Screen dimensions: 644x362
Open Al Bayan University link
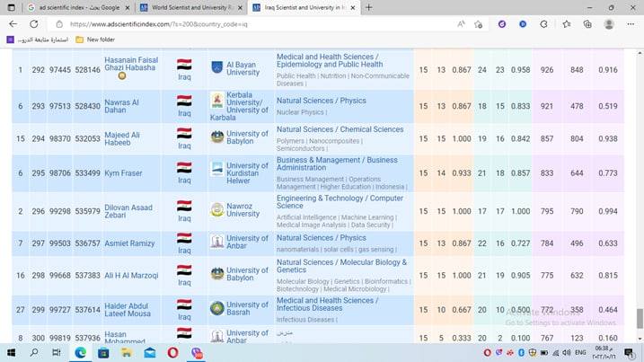pos(243,68)
